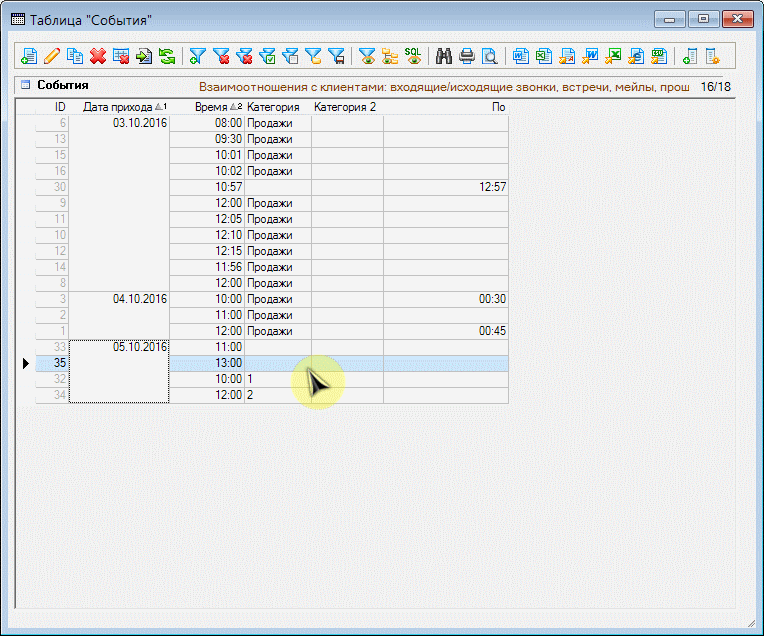Click the add new record icon
The height and width of the screenshot is (636, 764).
coord(29,56)
